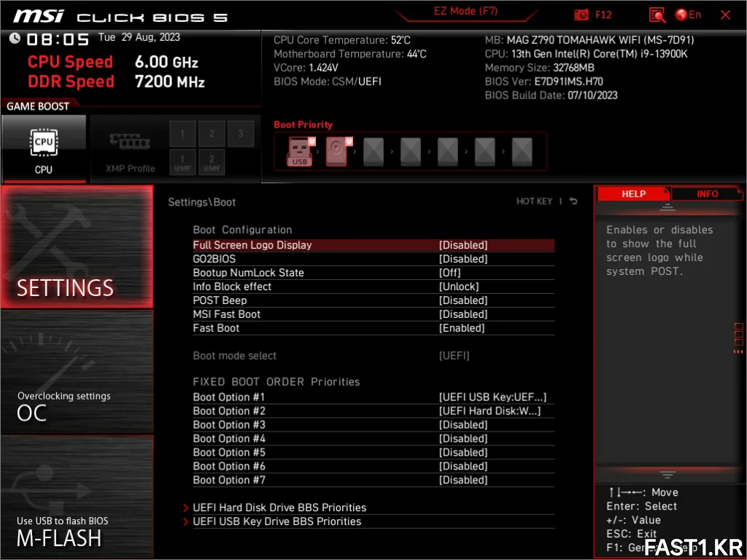This screenshot has width=747, height=560.
Task: Open the BIOS search magnifier icon
Action: click(x=657, y=15)
